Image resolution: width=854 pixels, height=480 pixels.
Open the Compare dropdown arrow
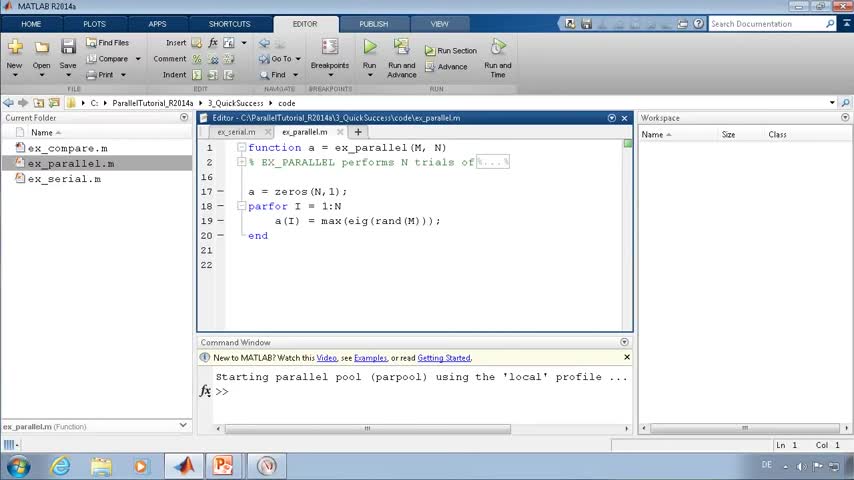138,59
